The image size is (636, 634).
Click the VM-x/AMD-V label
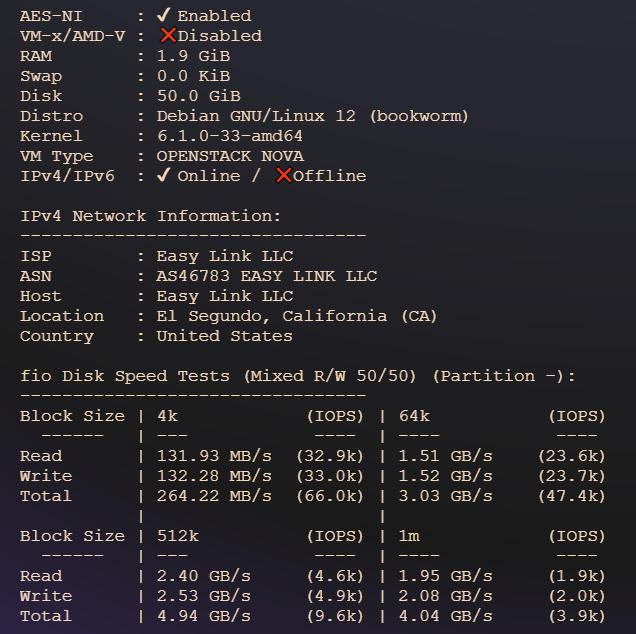(x=73, y=36)
